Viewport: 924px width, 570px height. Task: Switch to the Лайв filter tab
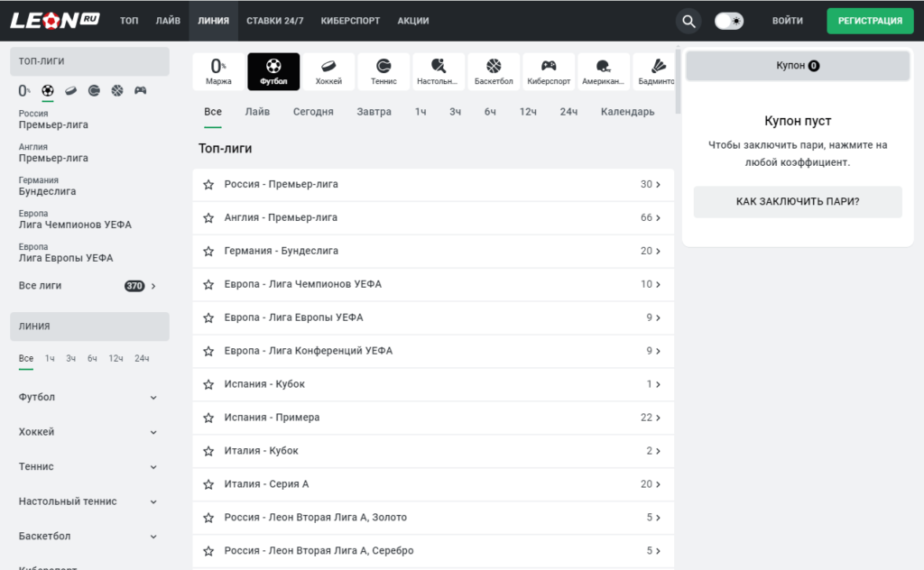tap(257, 112)
